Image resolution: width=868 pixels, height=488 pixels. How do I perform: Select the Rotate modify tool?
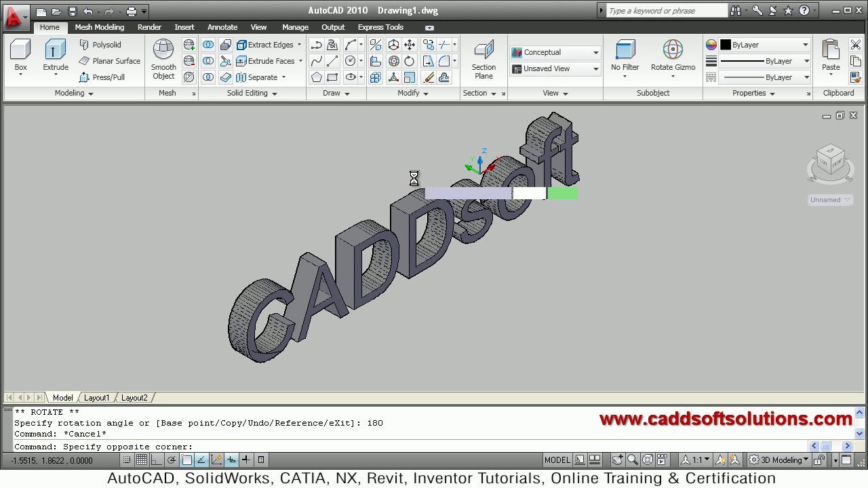coord(410,61)
